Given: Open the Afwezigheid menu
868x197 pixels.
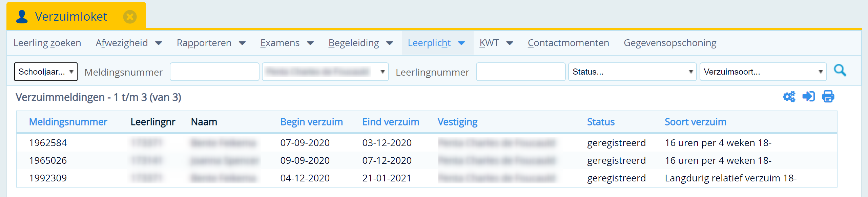Looking at the screenshot, I should pyautogui.click(x=129, y=43).
